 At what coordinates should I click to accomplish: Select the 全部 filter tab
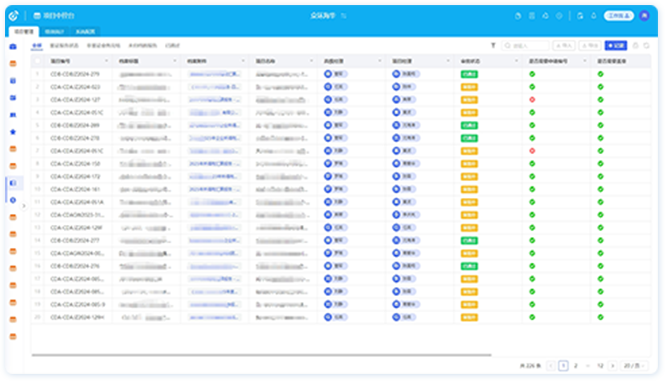coord(37,45)
